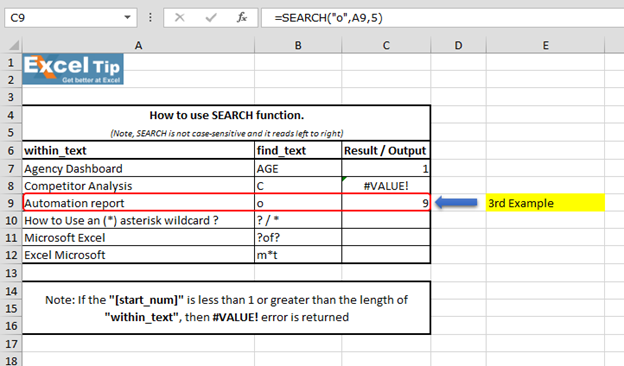
Task: Click the Select All corner triangle
Action: (x=14, y=45)
